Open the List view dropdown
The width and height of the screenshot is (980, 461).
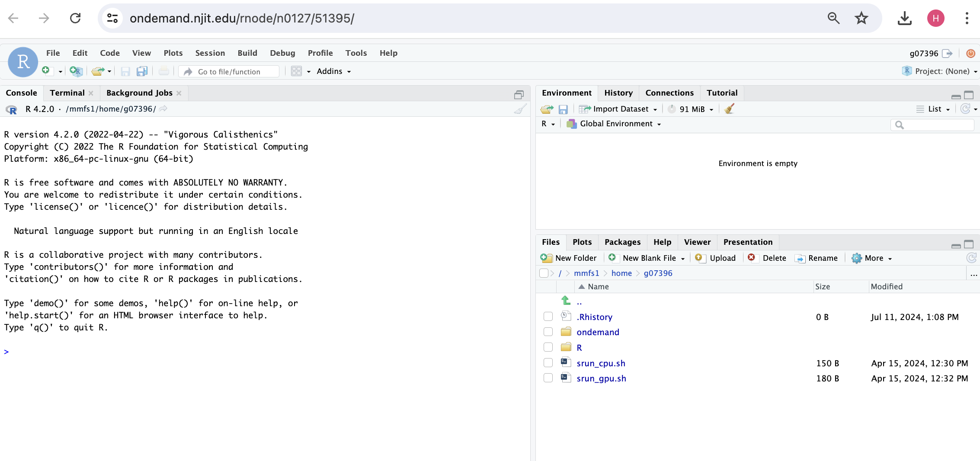[x=933, y=109]
